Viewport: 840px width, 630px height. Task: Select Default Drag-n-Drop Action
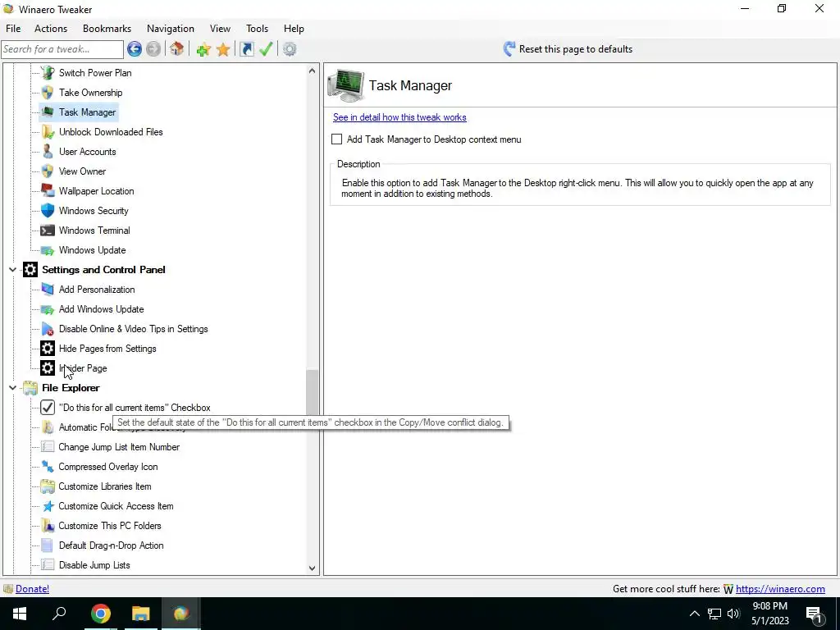click(111, 546)
